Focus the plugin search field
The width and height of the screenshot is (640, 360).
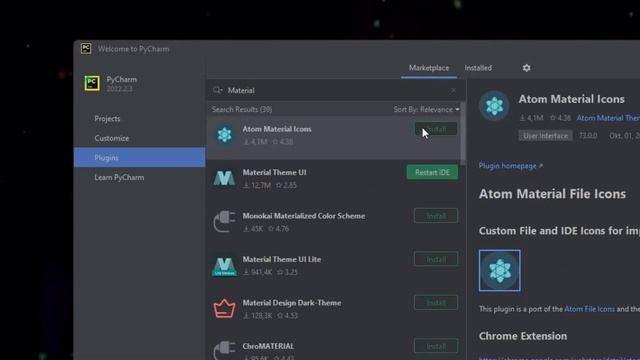[x=335, y=90]
